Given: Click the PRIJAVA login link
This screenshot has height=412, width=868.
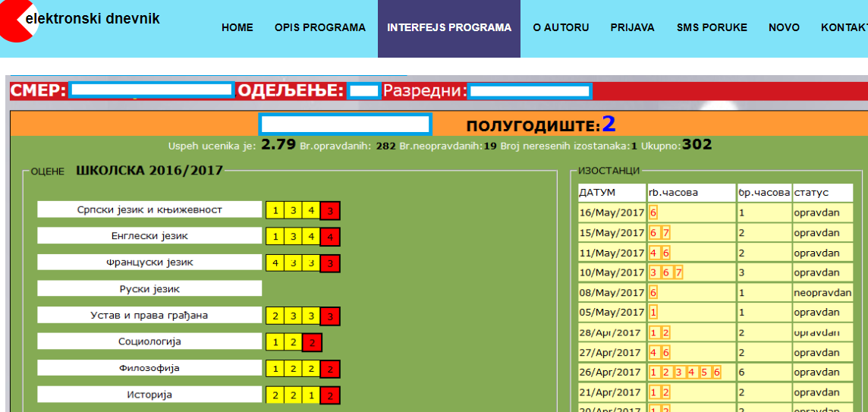Looking at the screenshot, I should point(632,28).
